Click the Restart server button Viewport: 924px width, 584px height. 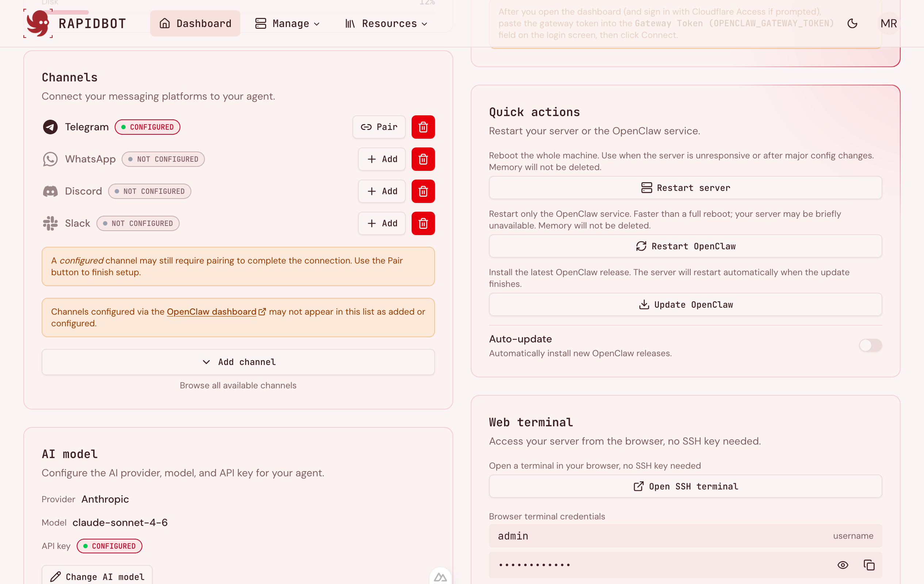(x=685, y=188)
